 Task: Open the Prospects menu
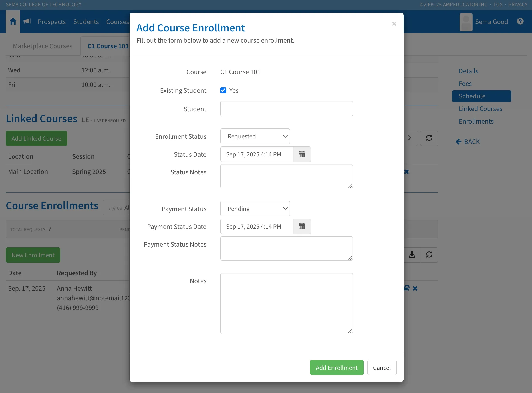click(52, 22)
